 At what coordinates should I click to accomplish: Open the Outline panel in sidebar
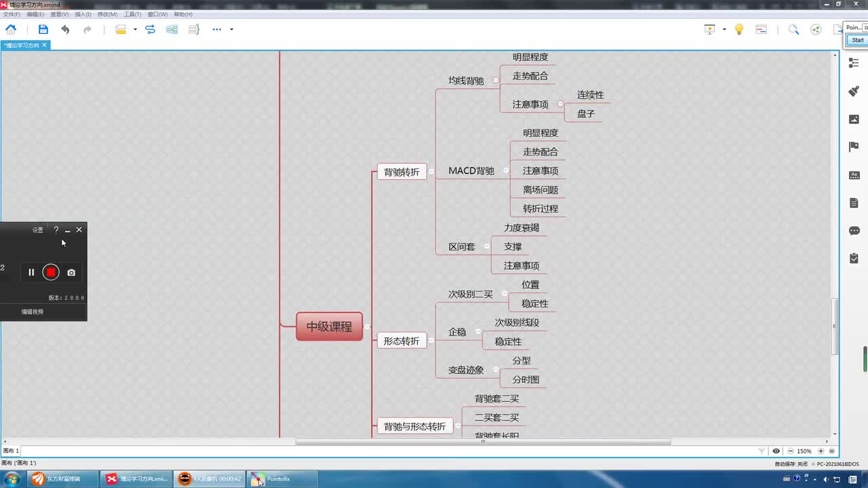pos(854,62)
